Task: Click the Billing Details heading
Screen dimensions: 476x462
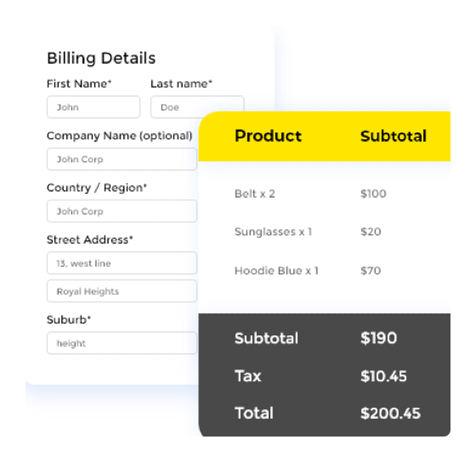Action: [x=101, y=59]
